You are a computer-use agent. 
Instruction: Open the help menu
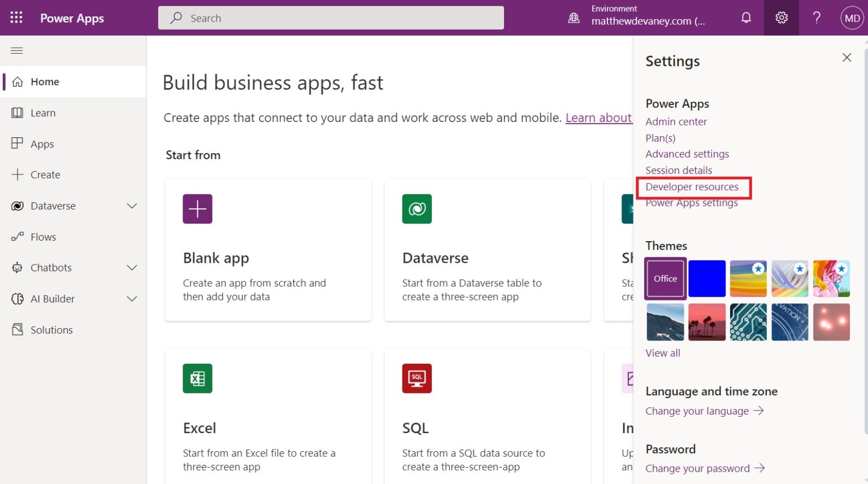tap(816, 18)
